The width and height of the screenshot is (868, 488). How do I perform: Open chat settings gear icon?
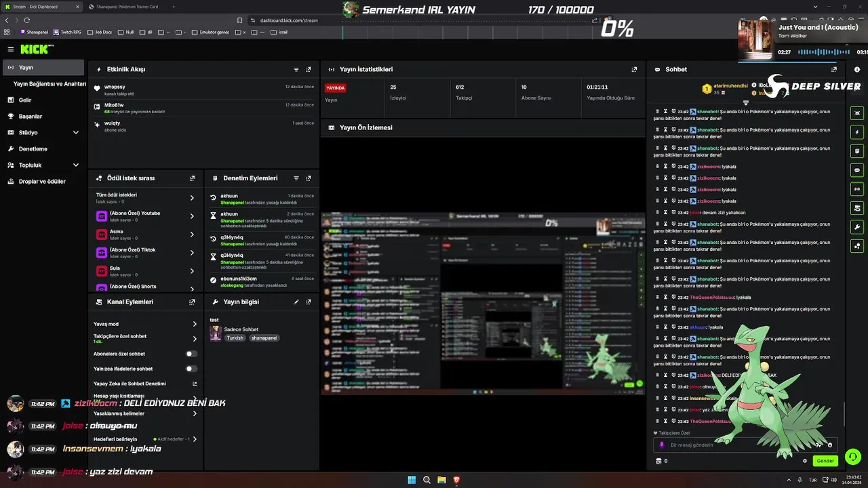click(x=805, y=461)
